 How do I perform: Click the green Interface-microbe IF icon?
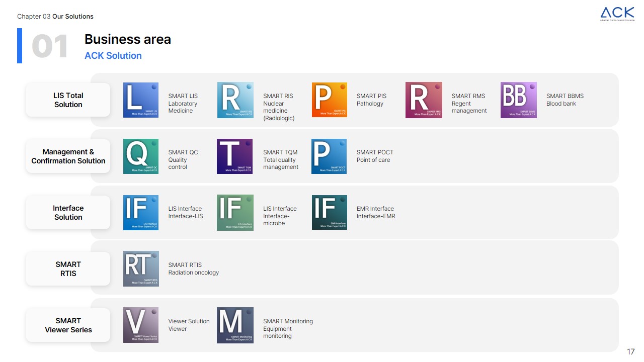[x=235, y=213]
